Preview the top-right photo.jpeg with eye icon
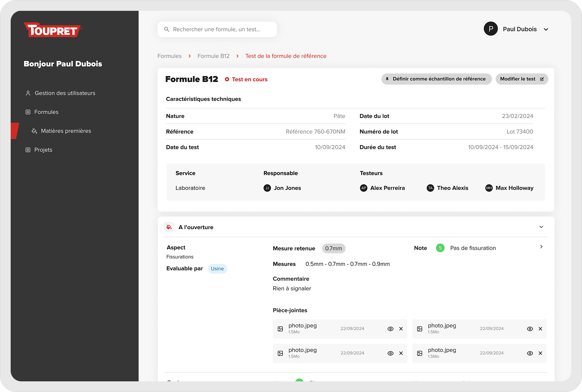The height and width of the screenshot is (392, 582). point(530,329)
